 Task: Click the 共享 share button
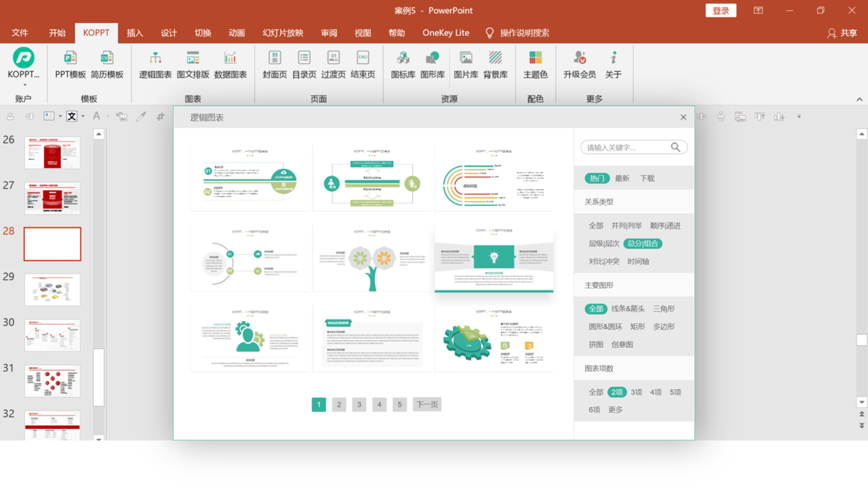pyautogui.click(x=842, y=33)
